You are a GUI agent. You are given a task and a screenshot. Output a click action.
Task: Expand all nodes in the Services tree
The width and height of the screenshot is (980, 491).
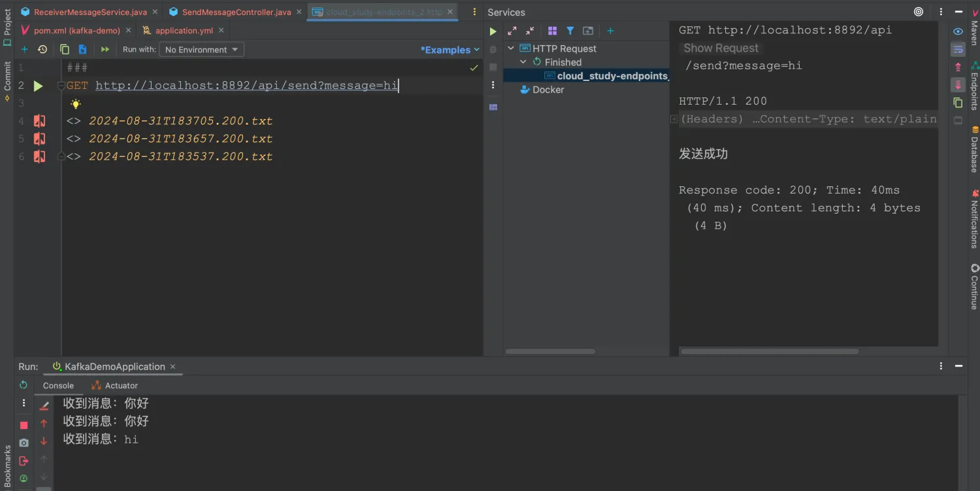[512, 31]
